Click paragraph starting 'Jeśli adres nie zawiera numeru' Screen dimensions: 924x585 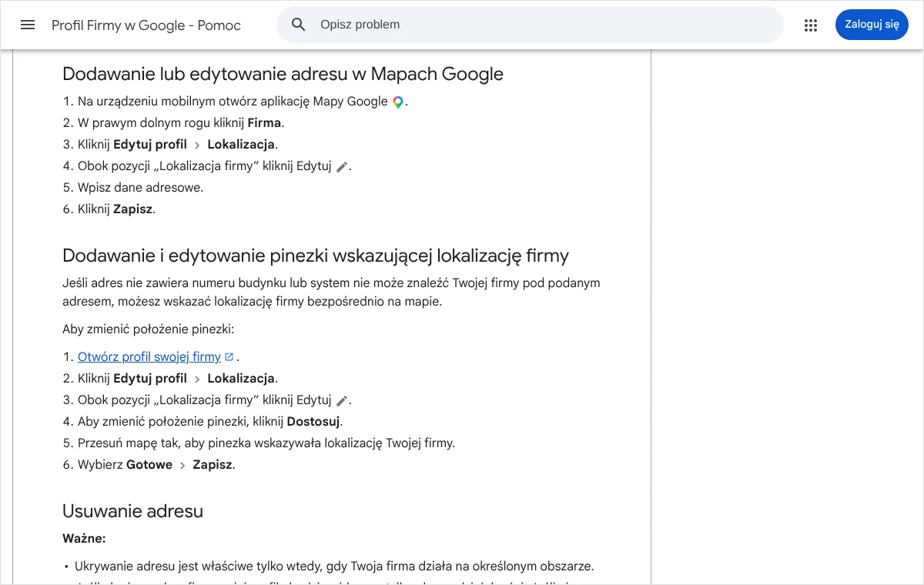pos(331,292)
